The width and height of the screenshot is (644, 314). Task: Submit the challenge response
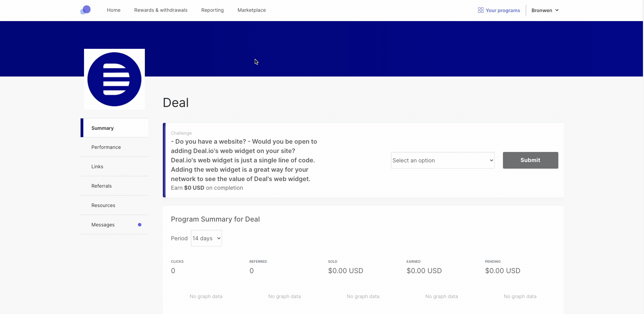tap(530, 160)
